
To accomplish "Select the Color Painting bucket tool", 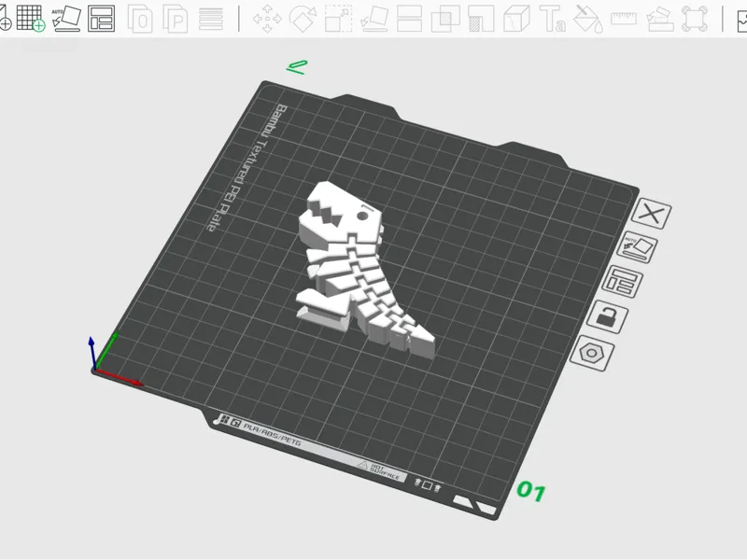I will 588,19.
